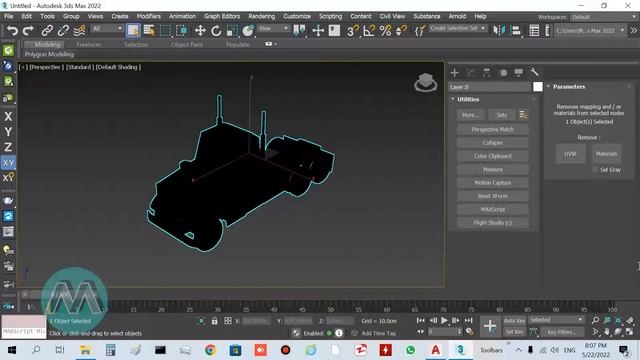
Task: Open the Graph Editors menu
Action: [222, 16]
